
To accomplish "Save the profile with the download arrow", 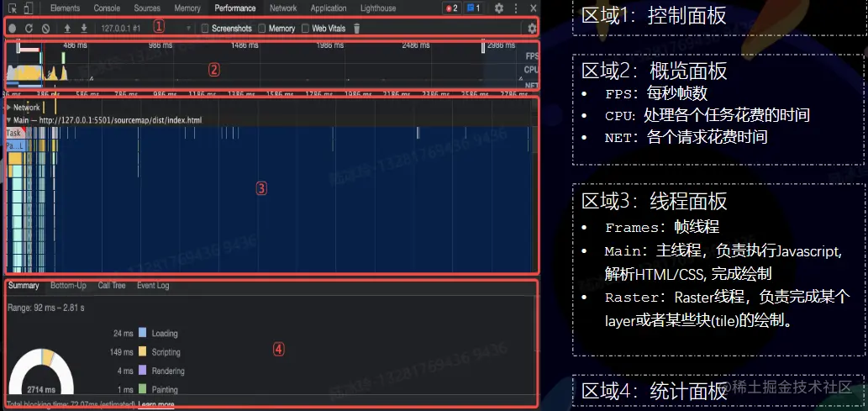I will coord(84,29).
